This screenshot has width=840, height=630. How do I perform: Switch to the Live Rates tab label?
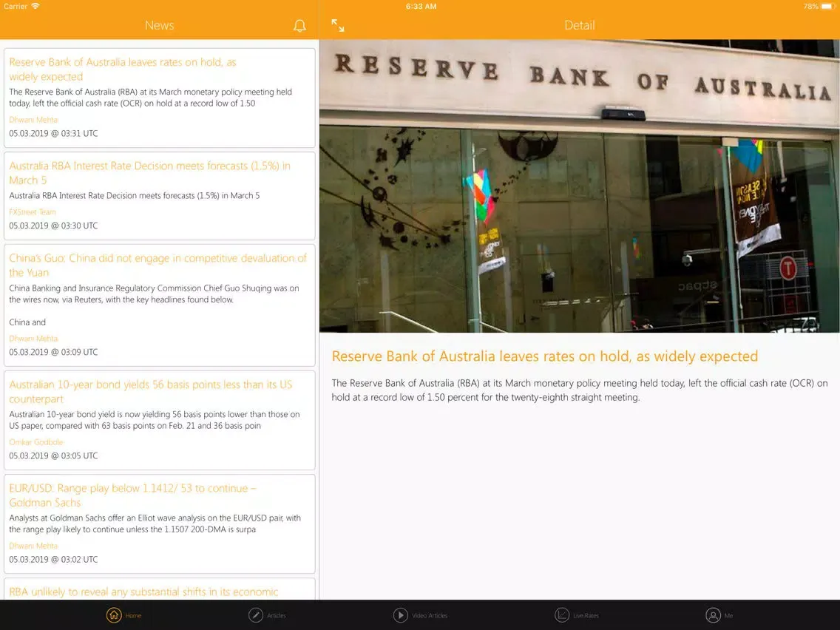point(586,615)
